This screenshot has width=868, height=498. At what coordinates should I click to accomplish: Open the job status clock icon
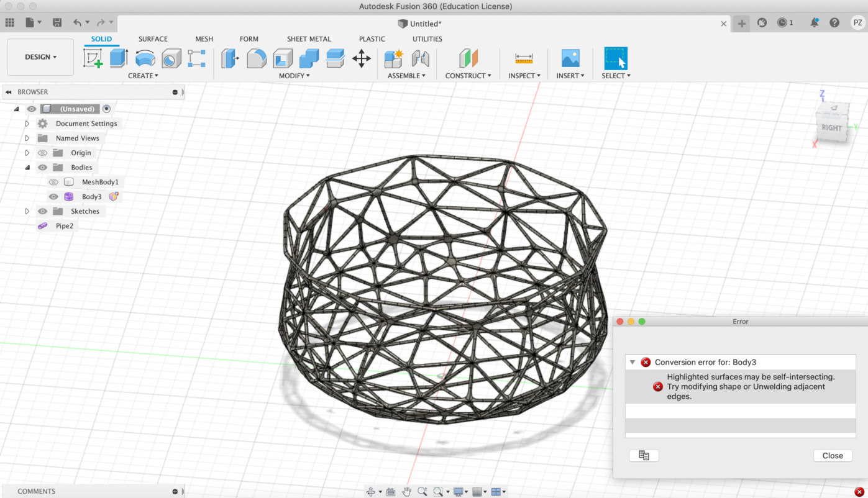click(782, 23)
